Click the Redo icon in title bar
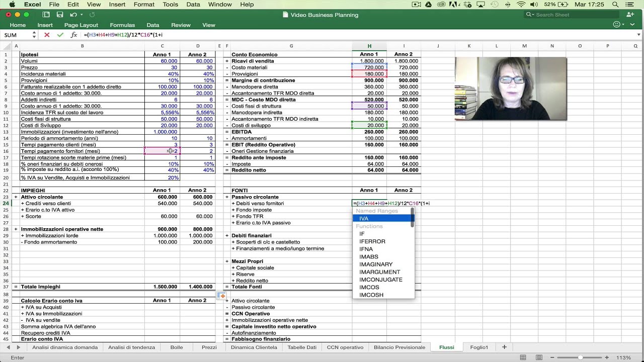The height and width of the screenshot is (362, 644). 93,15
